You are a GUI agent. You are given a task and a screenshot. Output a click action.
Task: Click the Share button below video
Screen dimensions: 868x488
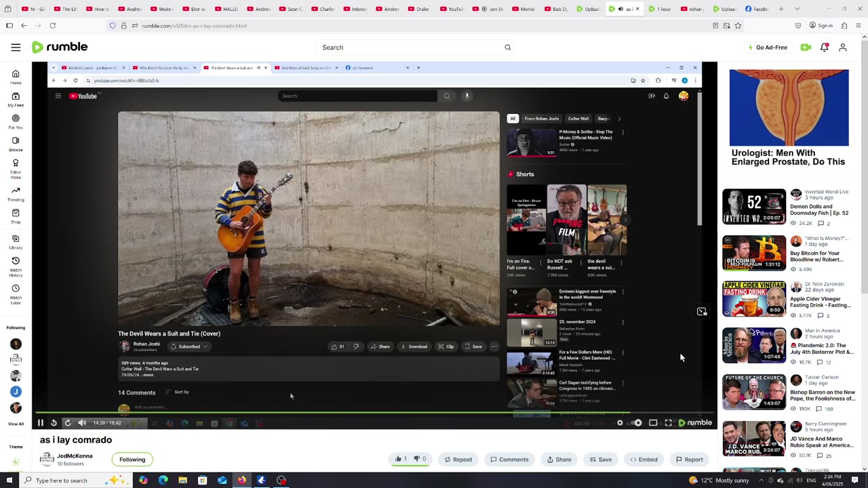pos(559,460)
